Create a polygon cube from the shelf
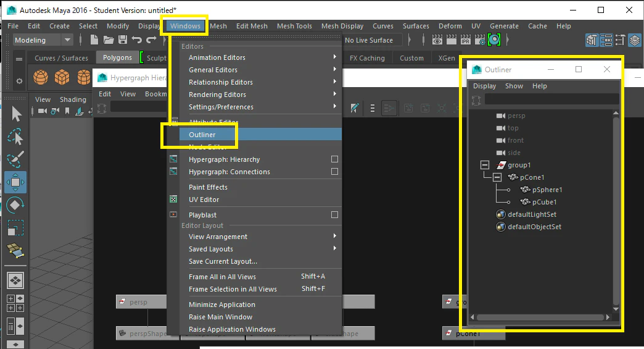644x349 pixels. tap(62, 77)
